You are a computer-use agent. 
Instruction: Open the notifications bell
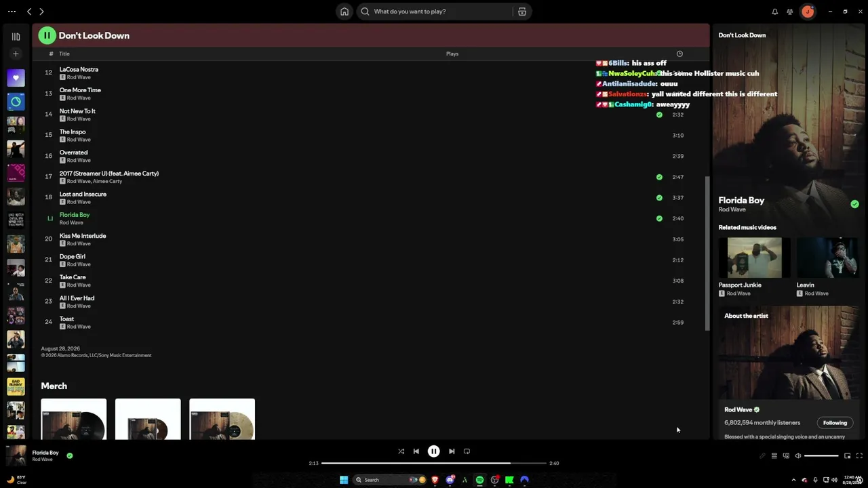pos(775,12)
